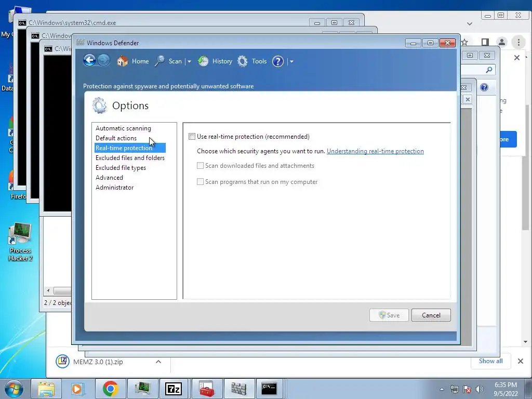Click the magnifier search icon behind Defender
Screen dimensions: 532x399
pos(489,70)
